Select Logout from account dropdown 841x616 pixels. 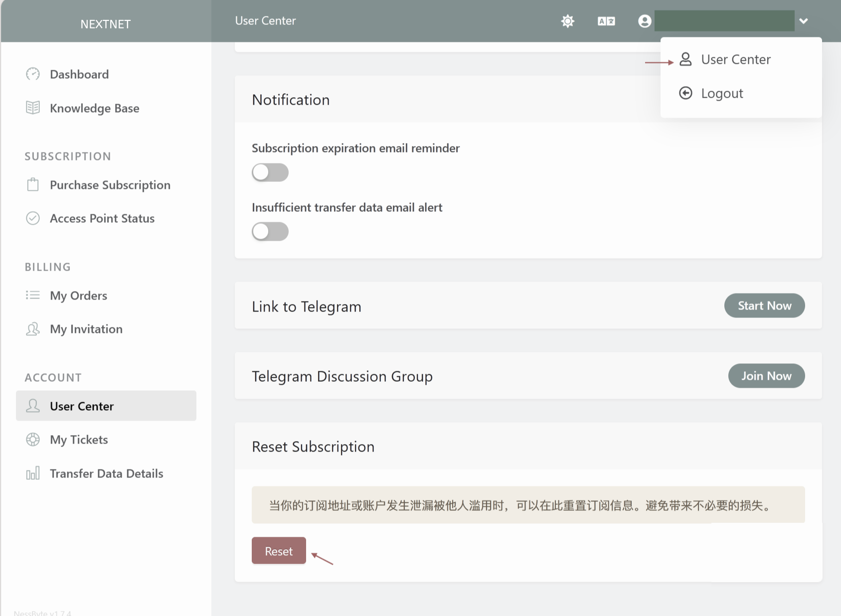[741, 93]
